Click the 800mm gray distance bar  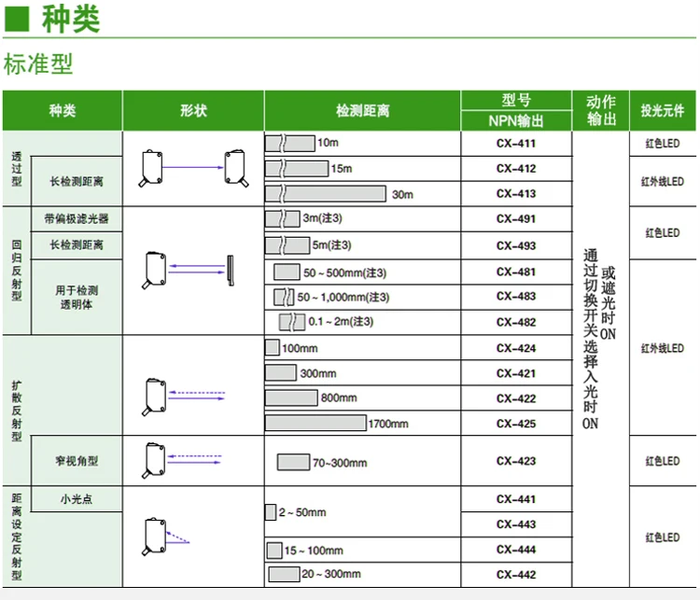pyautogui.click(x=291, y=398)
